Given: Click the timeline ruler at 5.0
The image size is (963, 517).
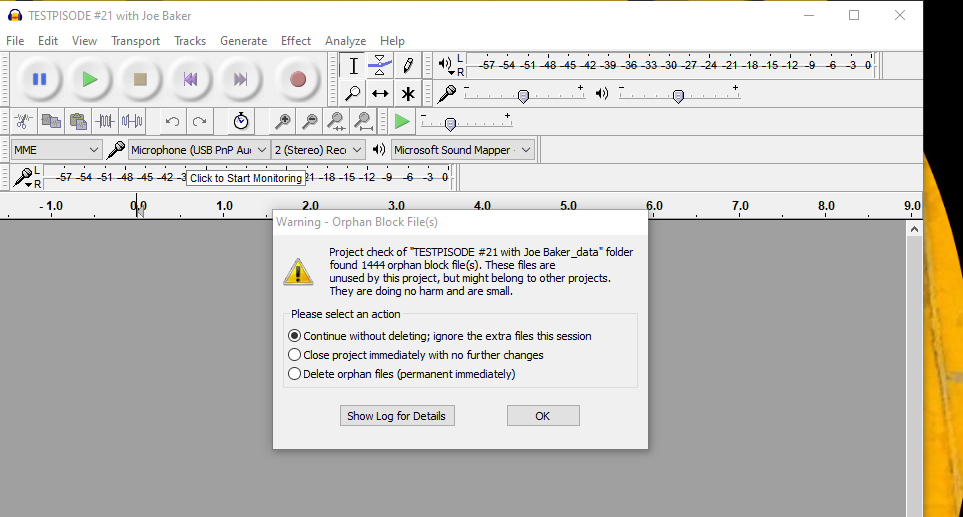Looking at the screenshot, I should pos(568,206).
